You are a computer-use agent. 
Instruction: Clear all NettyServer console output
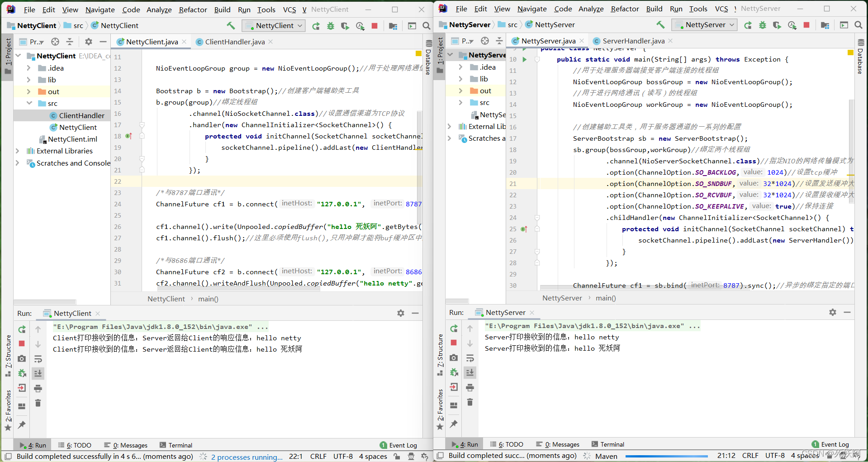pyautogui.click(x=470, y=402)
